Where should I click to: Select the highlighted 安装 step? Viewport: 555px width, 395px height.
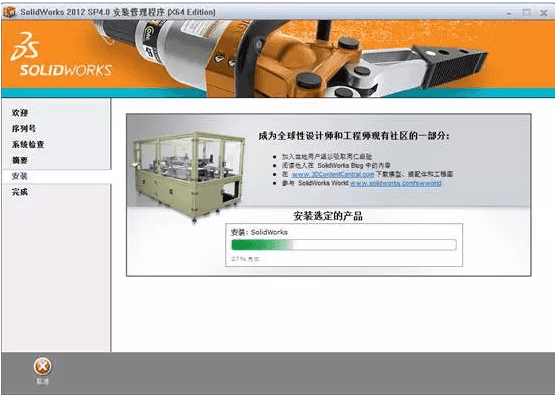tap(20, 176)
